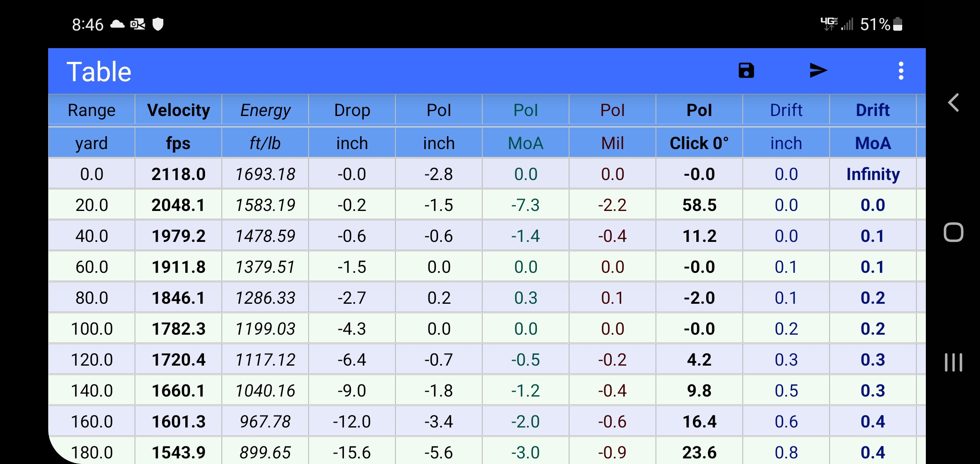Tap the Range column header
Image resolution: width=980 pixels, height=464 pixels.
(x=92, y=110)
